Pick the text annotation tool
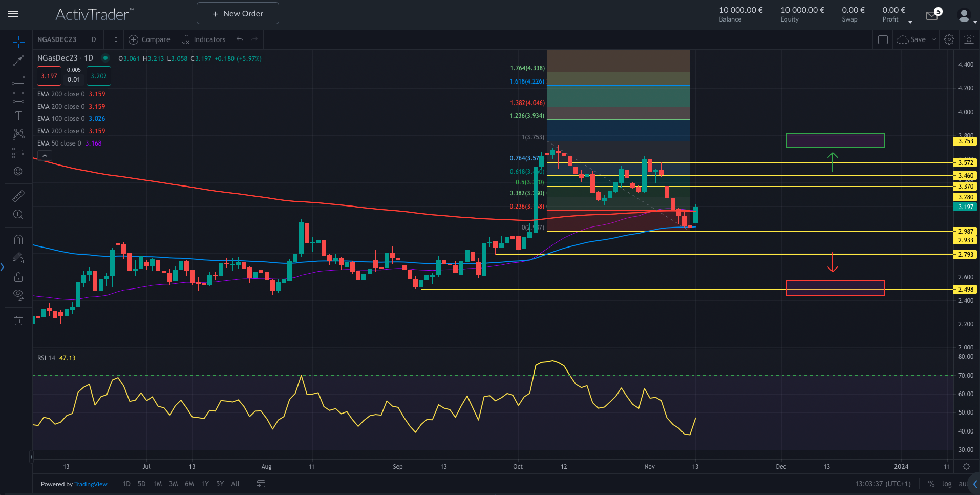The image size is (980, 495). 18,116
